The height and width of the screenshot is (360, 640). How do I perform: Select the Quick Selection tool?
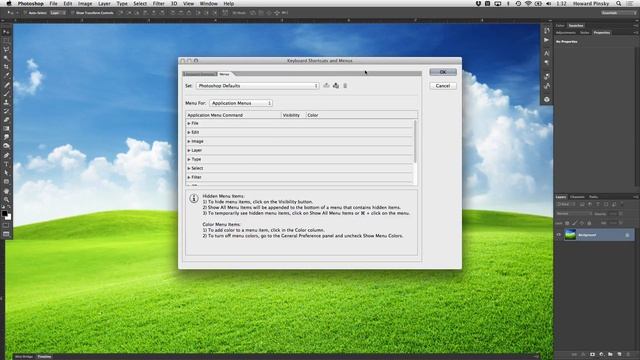coord(6,58)
